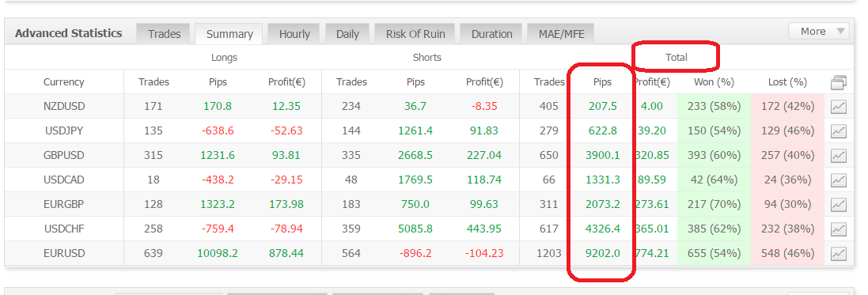Click the 94 (30%) lost cell
The image size is (868, 295).
pos(788,204)
